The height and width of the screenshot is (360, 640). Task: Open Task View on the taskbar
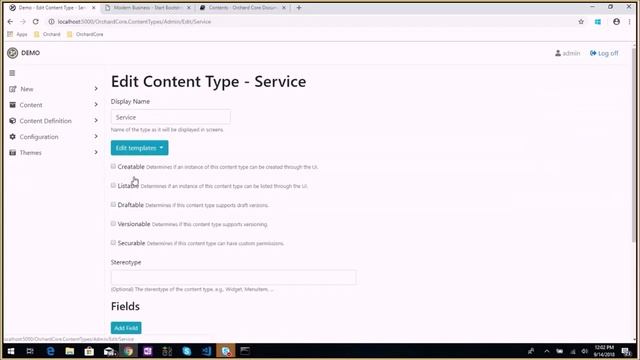(30, 351)
